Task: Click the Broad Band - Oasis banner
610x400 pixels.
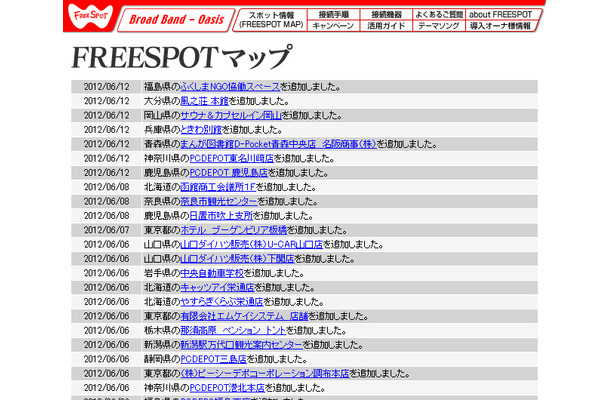Action: click(x=176, y=19)
